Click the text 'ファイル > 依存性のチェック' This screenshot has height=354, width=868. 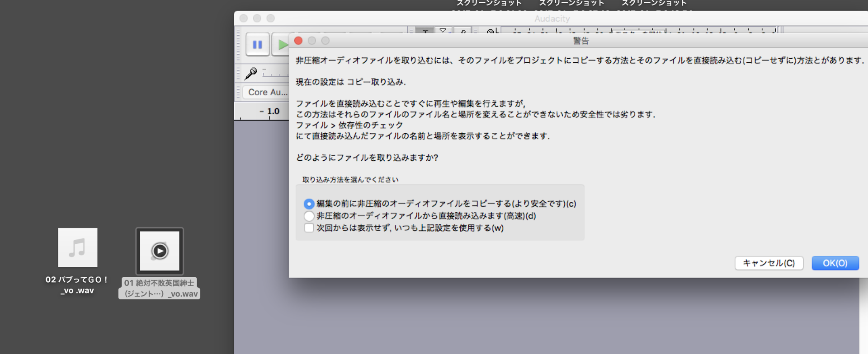point(349,125)
